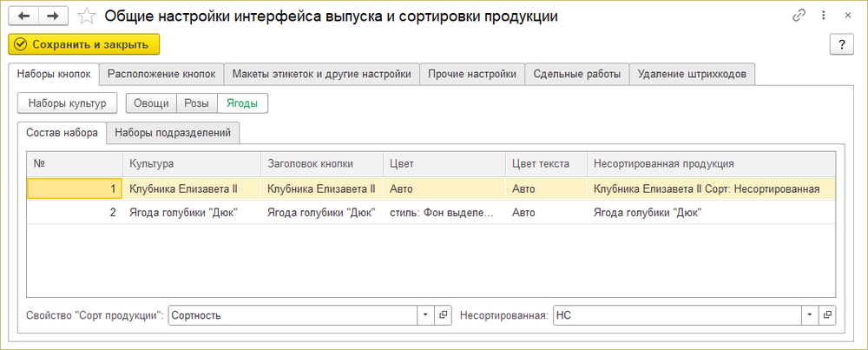Switch to Наборы кнопок tab

tap(54, 74)
